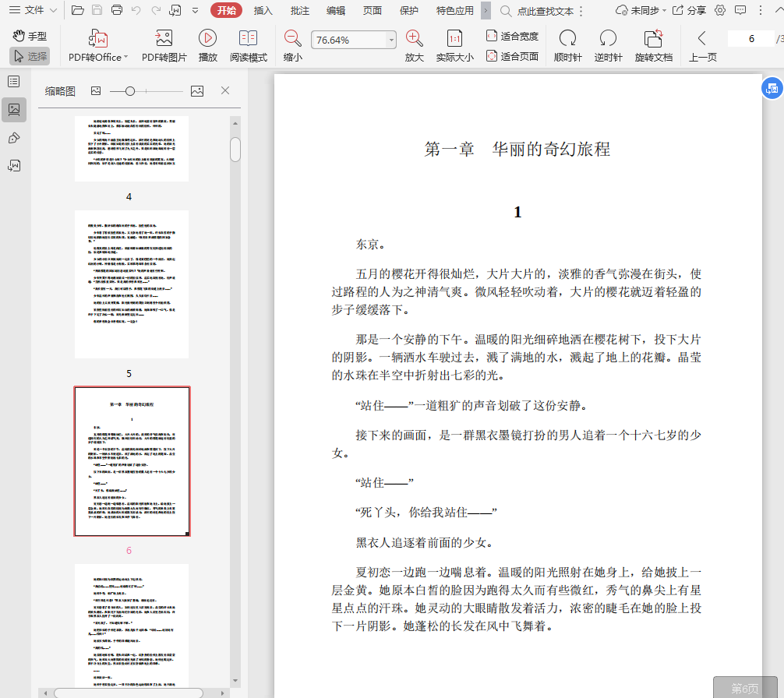Open the settings gear icon
The width and height of the screenshot is (784, 698).
tap(720, 10)
